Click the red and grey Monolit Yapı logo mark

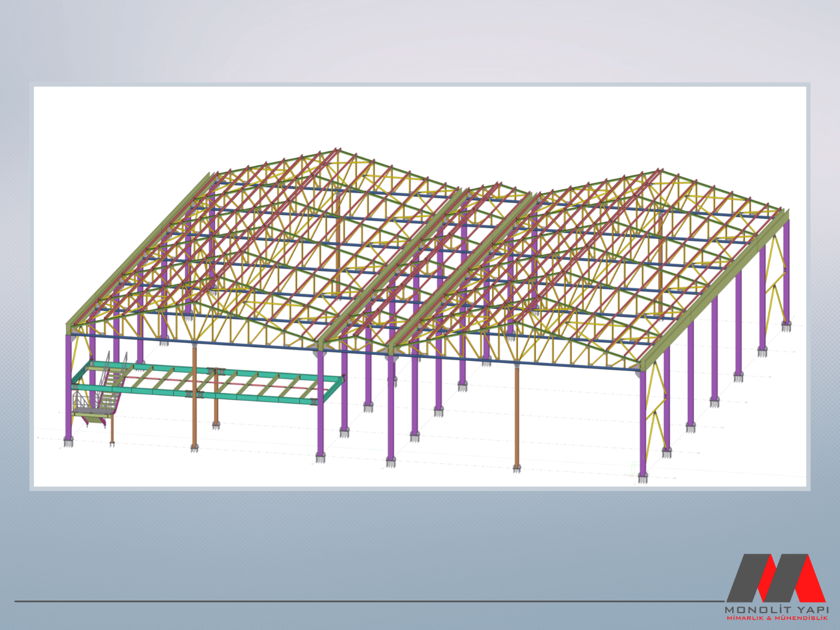click(x=775, y=577)
